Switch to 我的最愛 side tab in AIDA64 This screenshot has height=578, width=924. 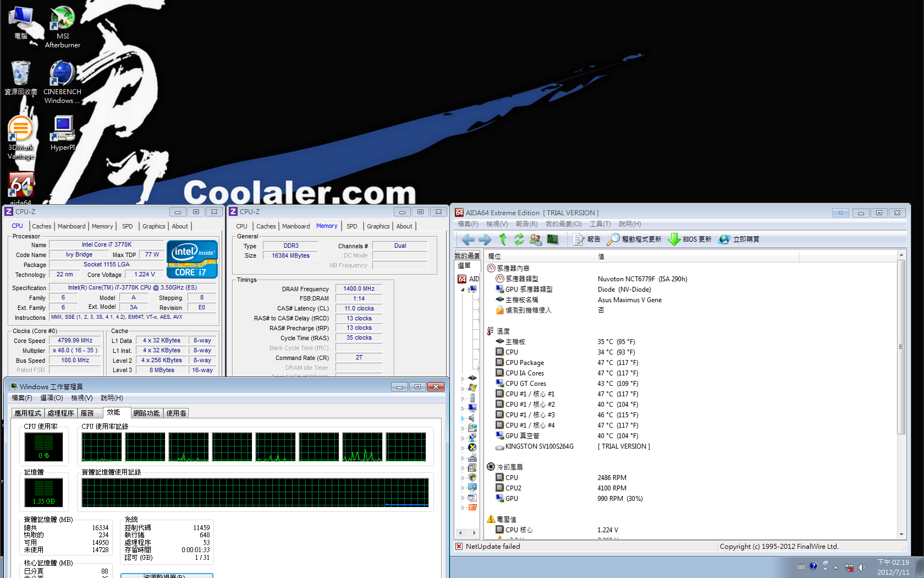[x=467, y=256]
